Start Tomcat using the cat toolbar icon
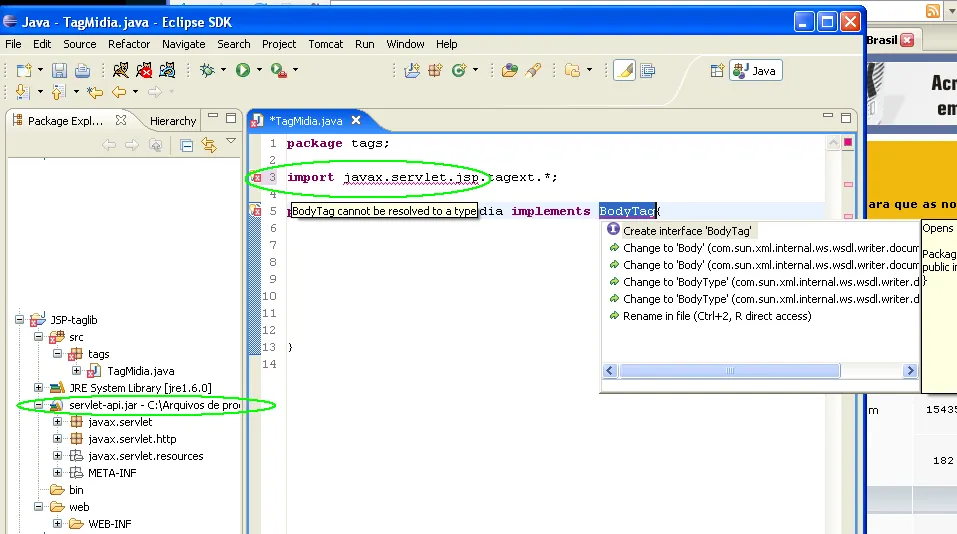 120,70
